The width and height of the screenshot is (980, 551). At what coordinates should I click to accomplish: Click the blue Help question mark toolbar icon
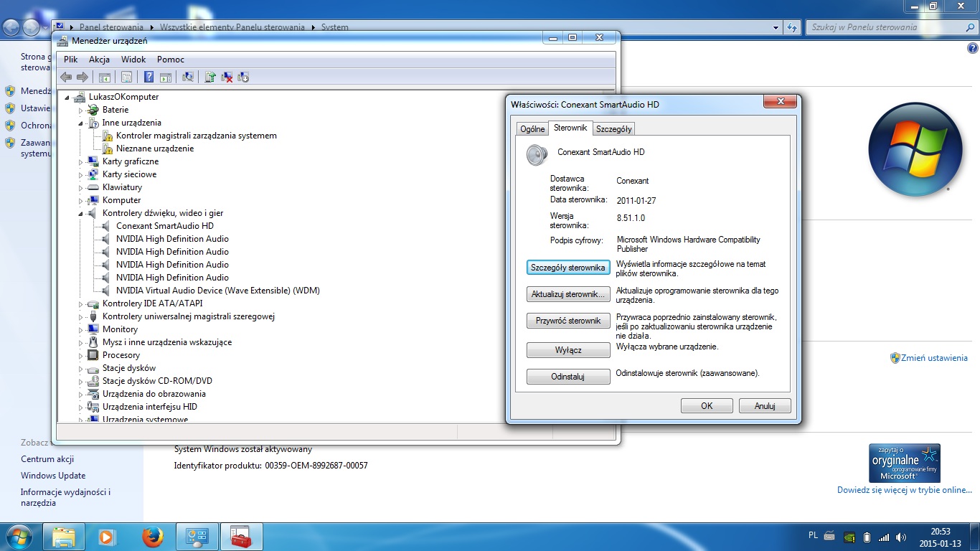pyautogui.click(x=149, y=77)
